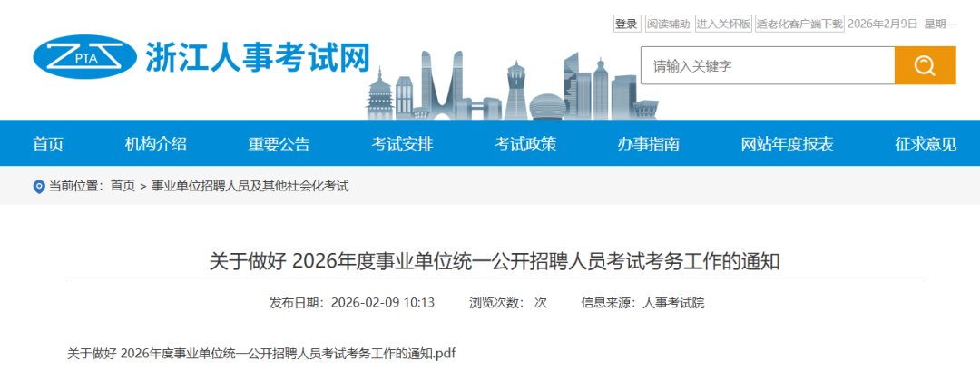This screenshot has width=980, height=390.
Task: Open the 网站年度报表 menu item
Action: click(788, 143)
